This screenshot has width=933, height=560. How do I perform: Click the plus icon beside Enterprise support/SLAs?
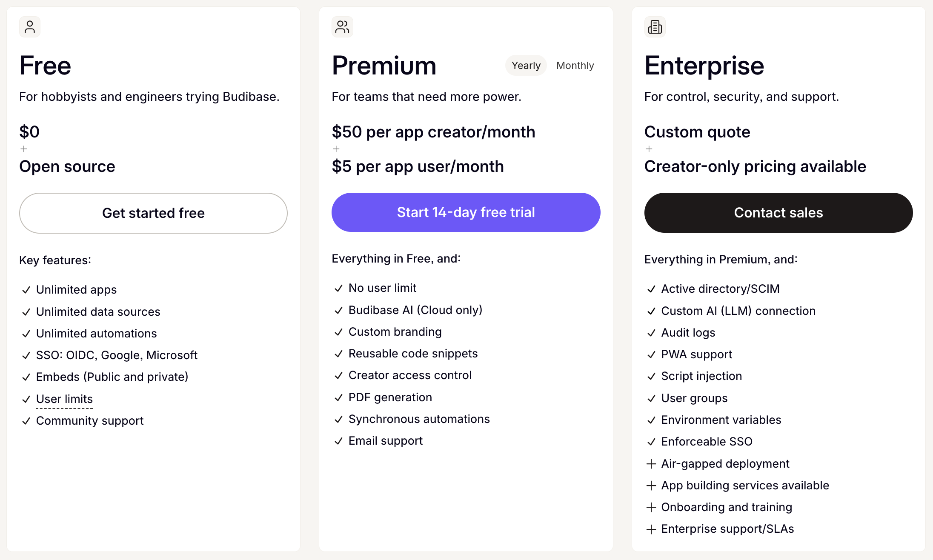(651, 529)
